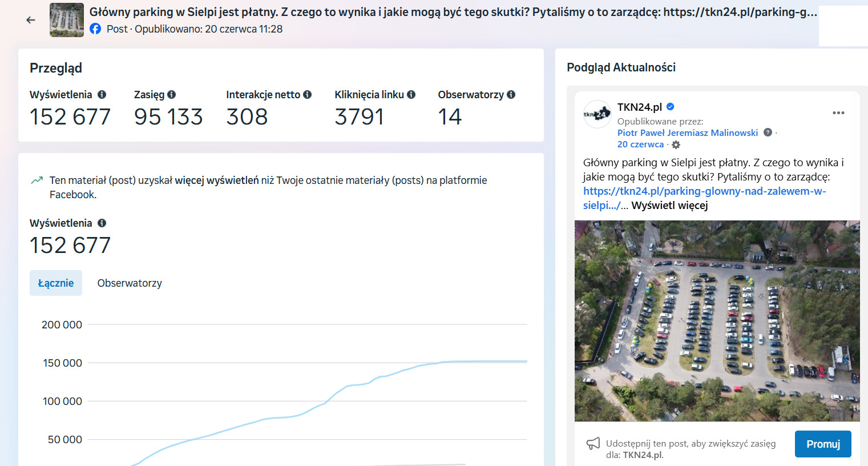Click the verified badge next to TKN24.pl
Screen dimensions: 868x466
click(x=670, y=106)
